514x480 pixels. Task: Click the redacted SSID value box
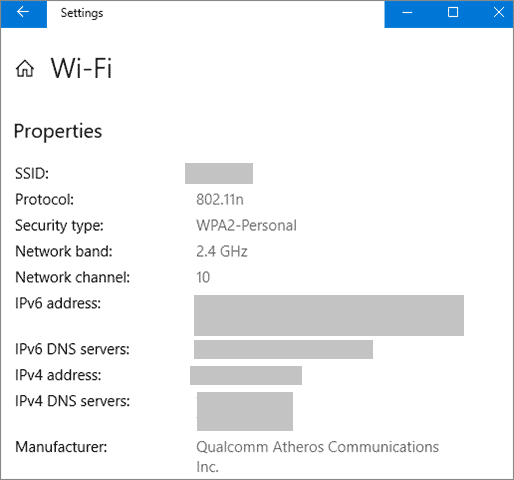(x=219, y=173)
